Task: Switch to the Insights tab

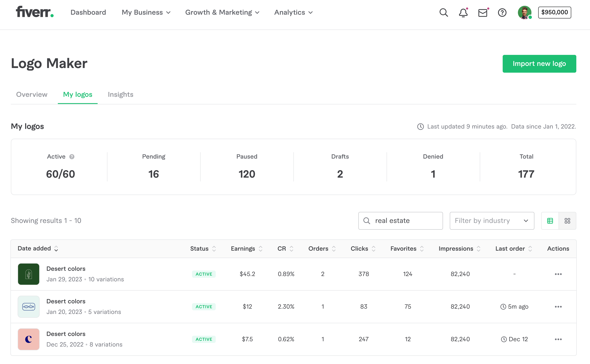Action: (x=120, y=94)
